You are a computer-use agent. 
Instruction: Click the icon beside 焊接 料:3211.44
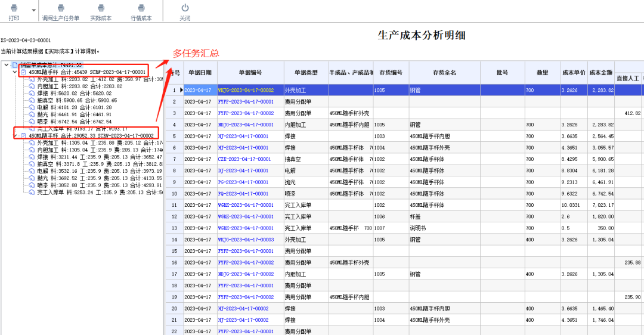tap(32, 157)
